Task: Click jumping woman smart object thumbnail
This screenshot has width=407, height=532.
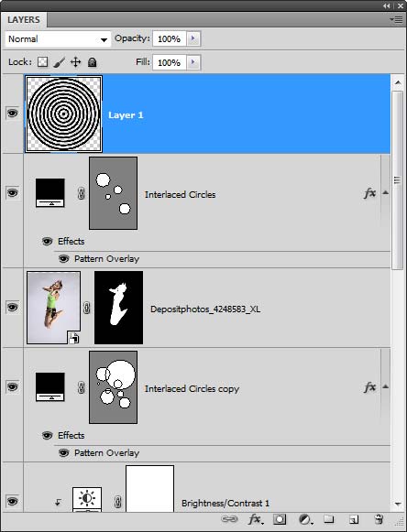Action: pos(53,308)
